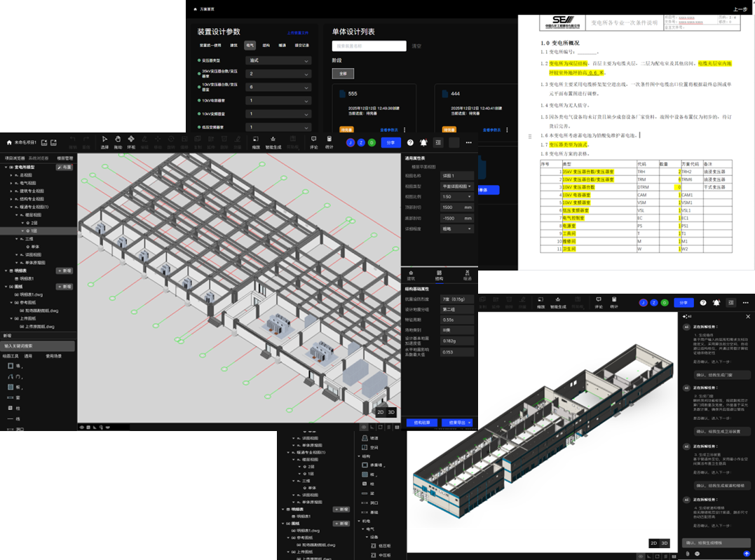The width and height of the screenshot is (755, 560).
Task: Select the 柱 column drawing tool
Action: click(13, 409)
